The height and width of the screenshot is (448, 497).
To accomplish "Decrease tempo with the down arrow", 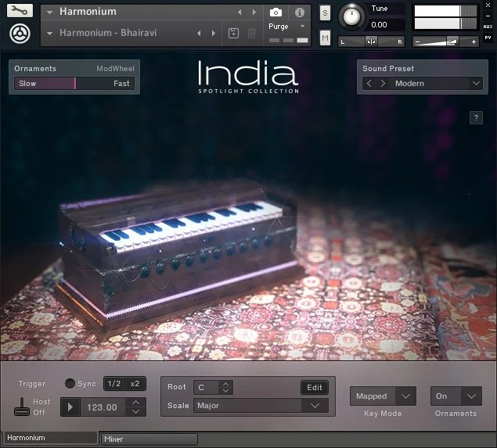I will (135, 411).
